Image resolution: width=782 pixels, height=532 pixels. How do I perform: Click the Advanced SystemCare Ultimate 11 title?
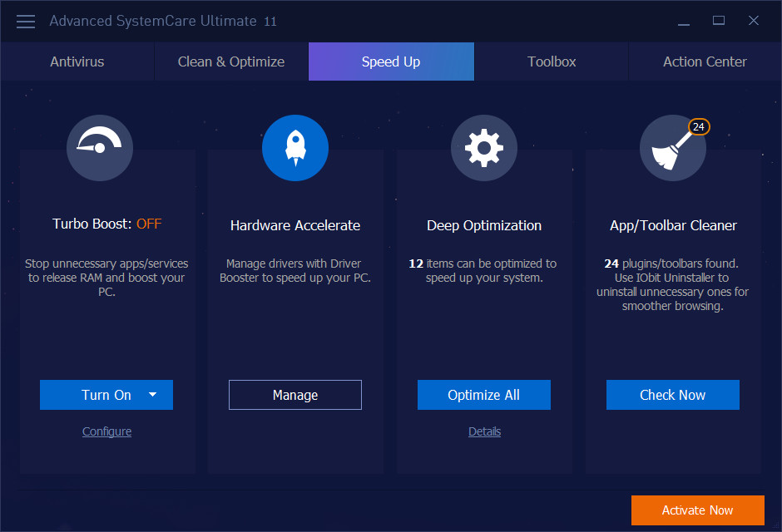click(x=162, y=21)
